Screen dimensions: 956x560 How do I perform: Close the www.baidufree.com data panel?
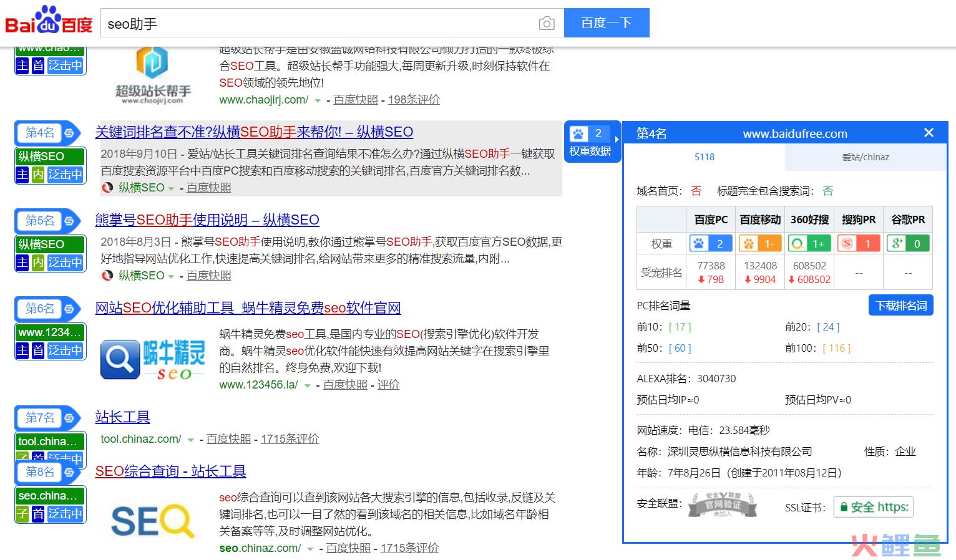(929, 133)
